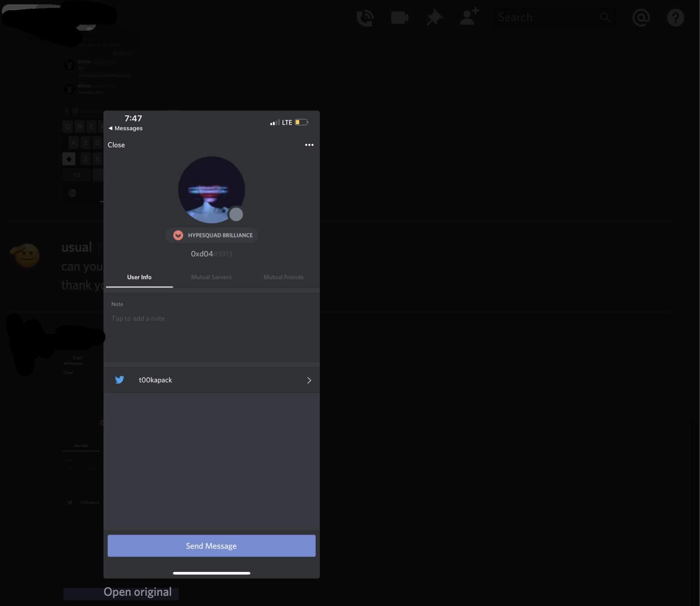The image size is (700, 606).
Task: Open Help via the question mark icon
Action: tap(676, 18)
